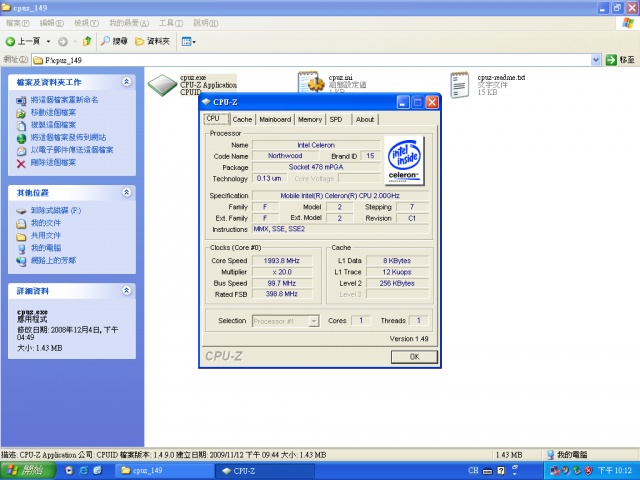Image resolution: width=640 pixels, height=480 pixels.
Task: Open My Network Places link
Action: coord(53,260)
